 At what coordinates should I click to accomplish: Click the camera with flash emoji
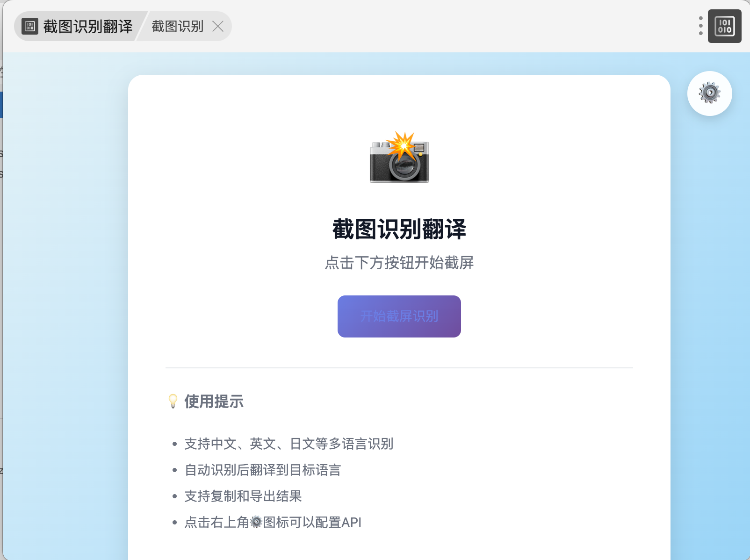[x=399, y=157]
